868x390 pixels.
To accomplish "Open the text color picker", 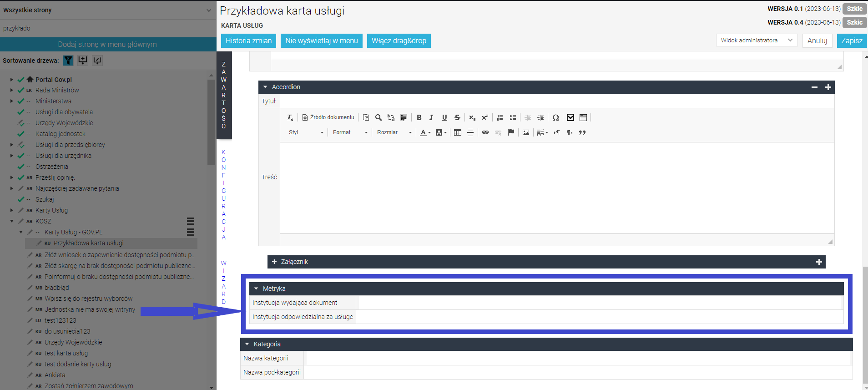I will (425, 132).
